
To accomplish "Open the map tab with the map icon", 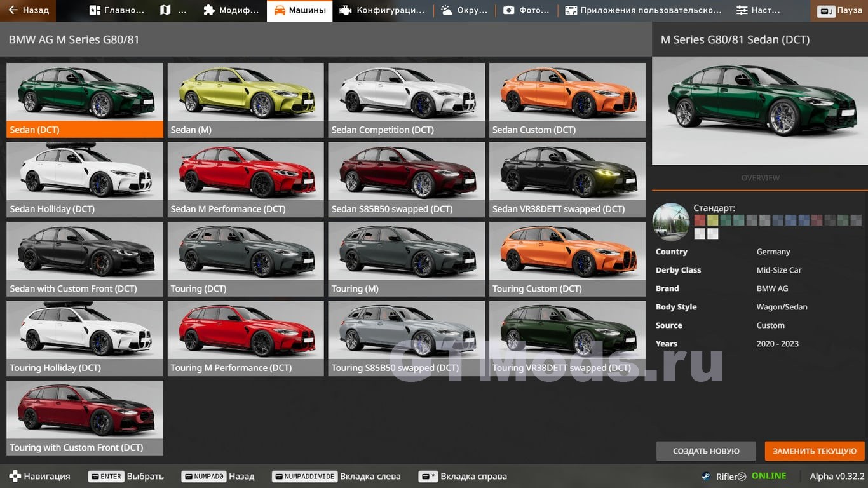I will coord(173,10).
